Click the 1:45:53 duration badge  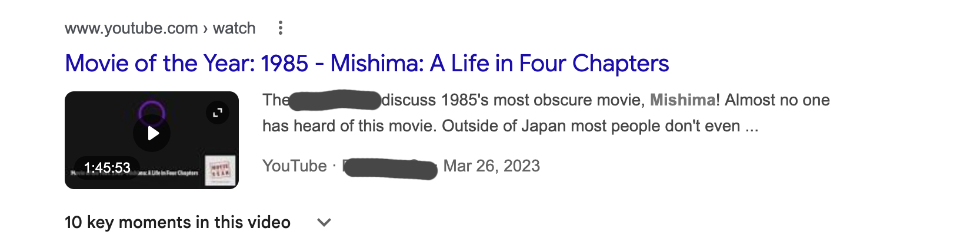(107, 168)
